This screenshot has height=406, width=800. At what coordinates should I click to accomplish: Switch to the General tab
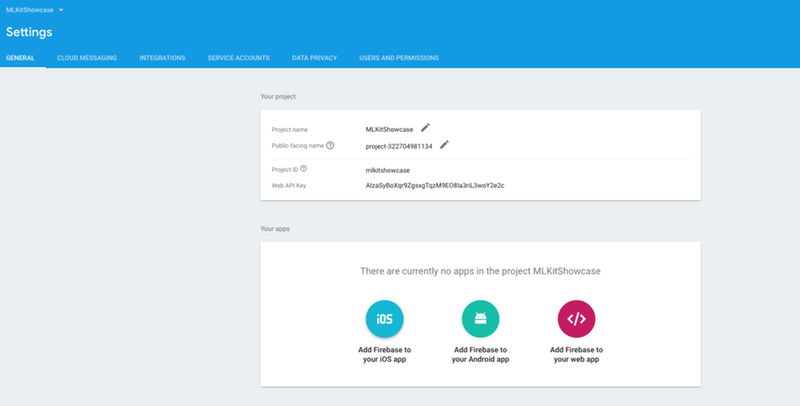pyautogui.click(x=20, y=58)
